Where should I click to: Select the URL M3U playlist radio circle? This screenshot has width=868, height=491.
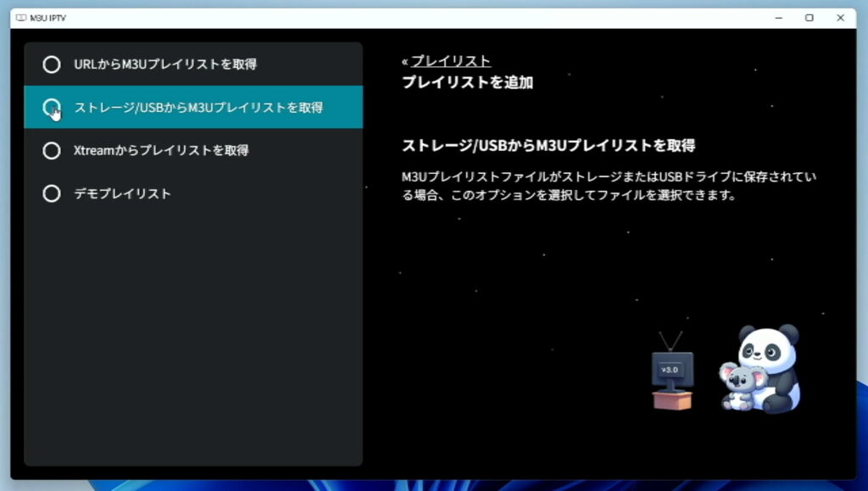(52, 64)
